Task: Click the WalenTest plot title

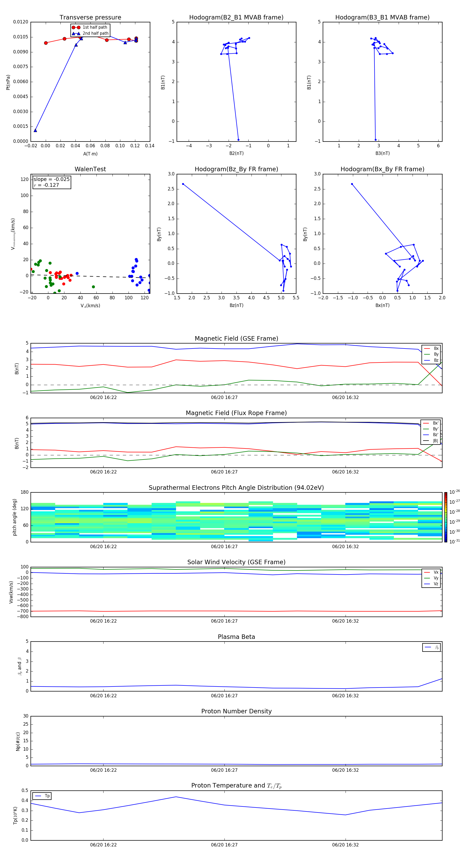Action: (90, 169)
